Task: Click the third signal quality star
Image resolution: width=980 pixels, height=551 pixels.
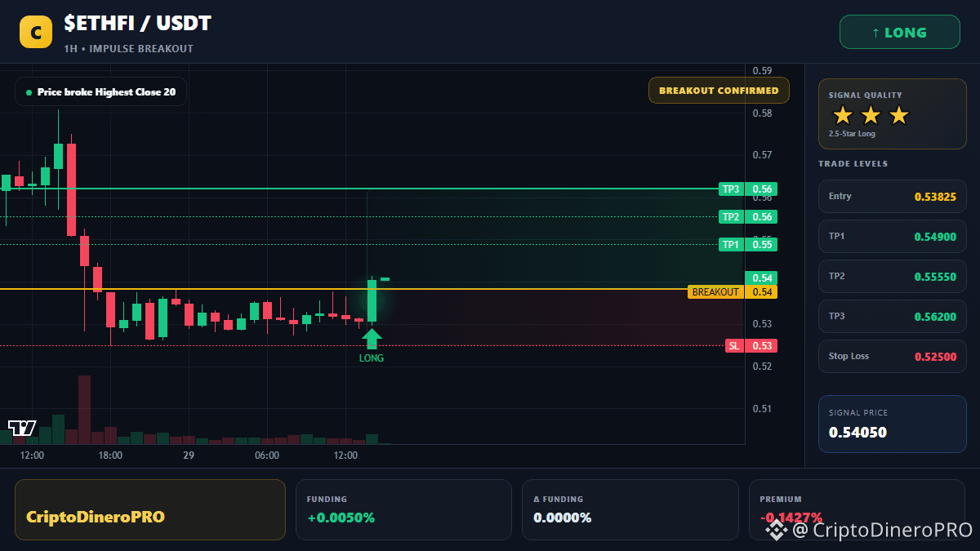Action: (x=898, y=115)
